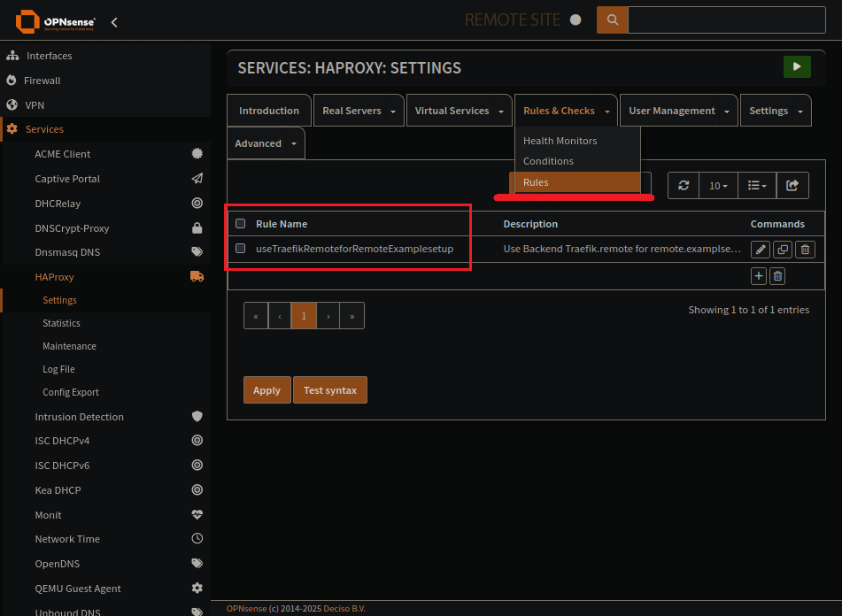
Task: Collapse the sidebar with the chevron arrow
Action: point(114,22)
